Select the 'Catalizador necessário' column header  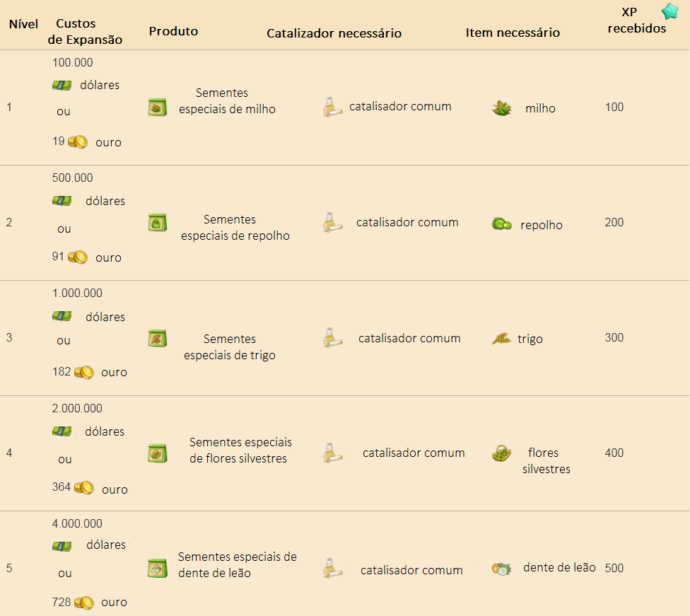click(x=334, y=33)
